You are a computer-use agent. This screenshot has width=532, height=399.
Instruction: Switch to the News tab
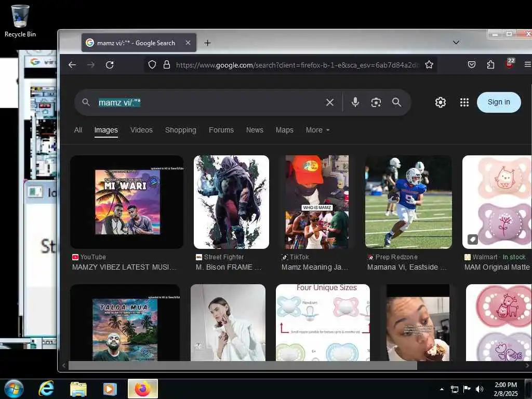pos(255,130)
